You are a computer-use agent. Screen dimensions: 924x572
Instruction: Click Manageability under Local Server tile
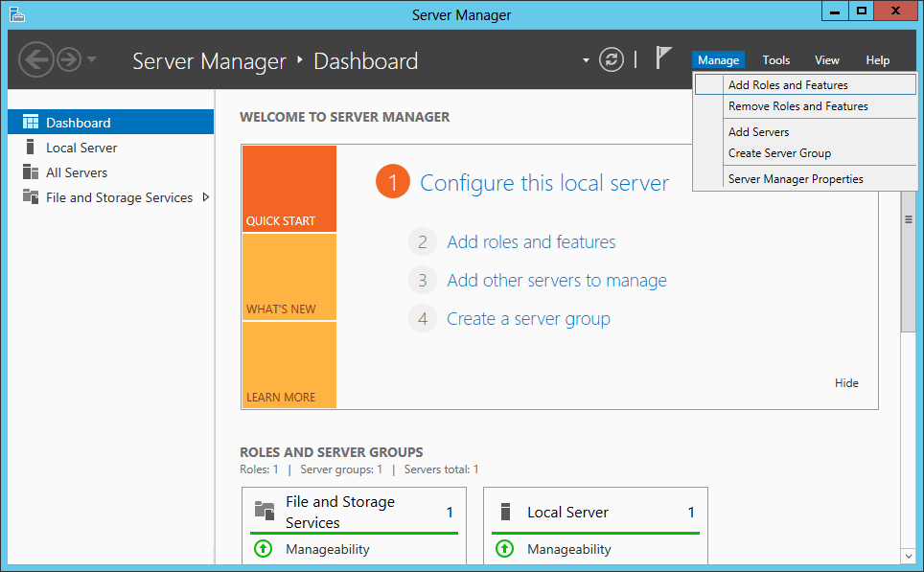[x=569, y=549]
